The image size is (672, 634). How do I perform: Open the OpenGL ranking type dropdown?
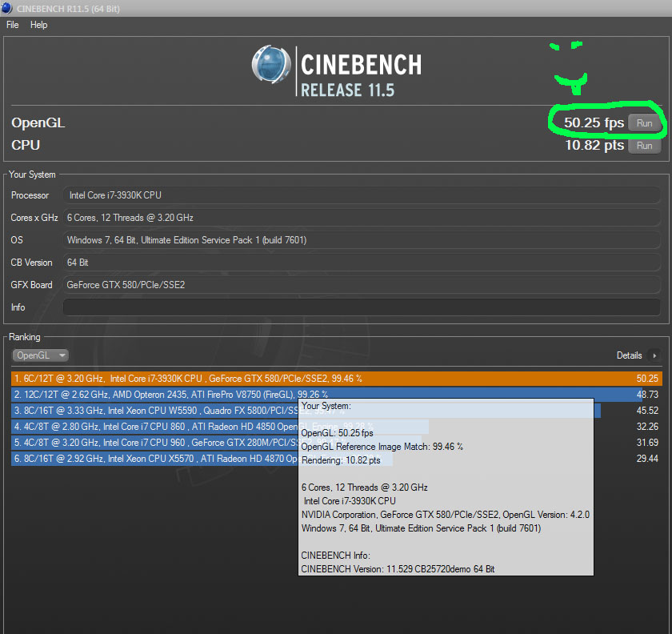(40, 355)
